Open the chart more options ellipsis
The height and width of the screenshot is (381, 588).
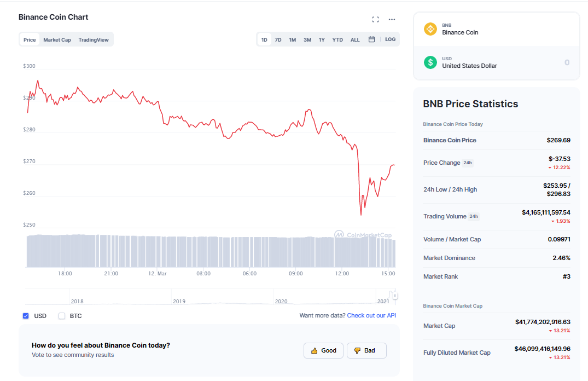[x=392, y=20]
